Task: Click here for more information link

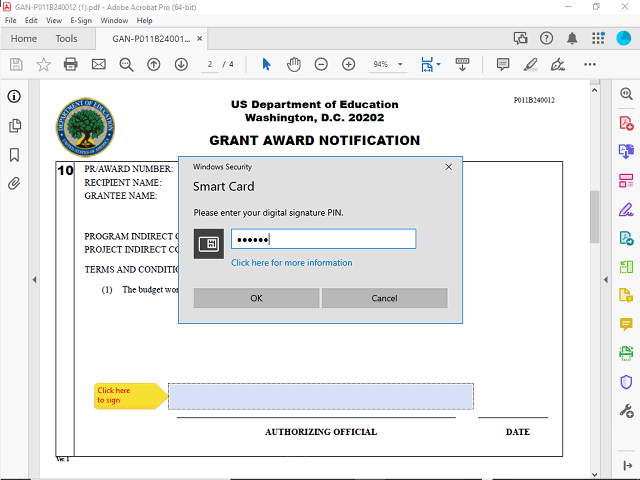Action: click(291, 263)
